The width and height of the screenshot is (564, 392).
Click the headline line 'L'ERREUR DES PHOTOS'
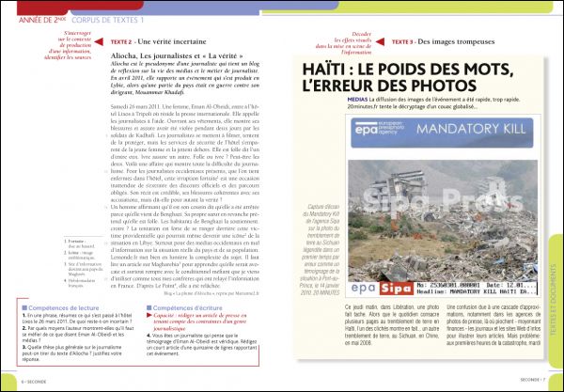[389, 86]
